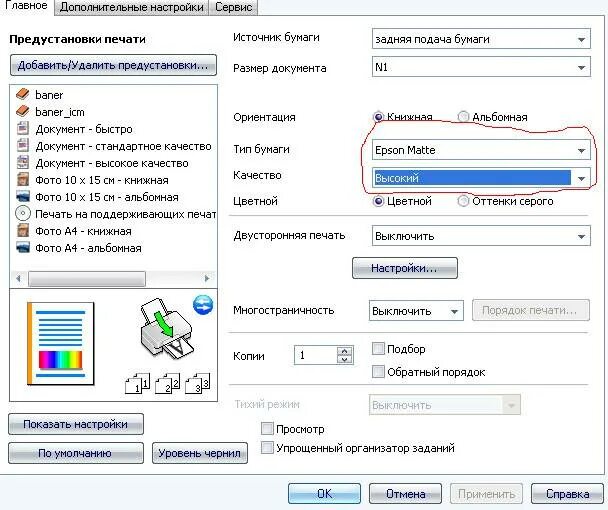Switch to the 'Сервис' tab
The image size is (608, 510).
coord(233,7)
